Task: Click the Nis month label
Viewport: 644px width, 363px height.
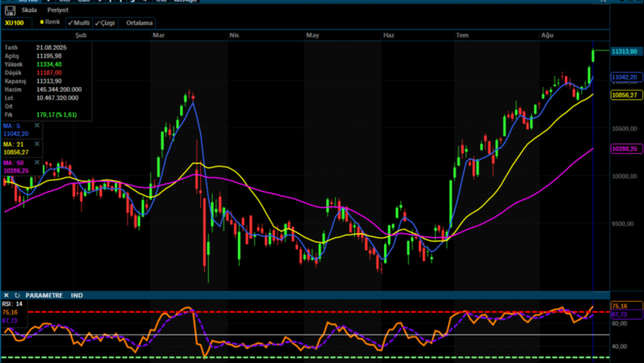Action: click(234, 35)
